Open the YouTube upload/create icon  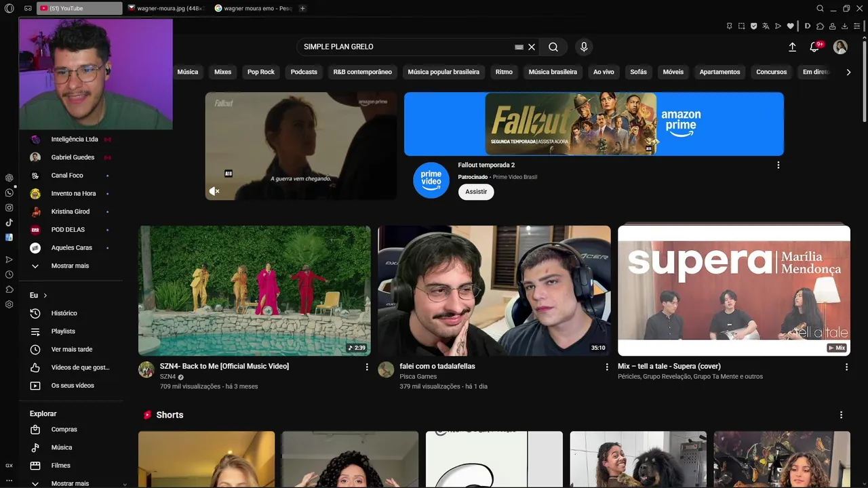point(792,47)
